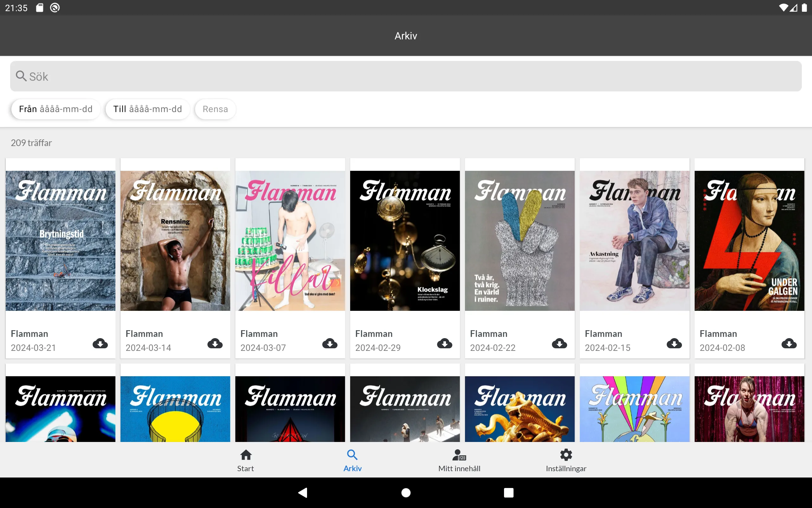Set the Från start date filter
Image resolution: width=812 pixels, height=508 pixels.
point(56,109)
